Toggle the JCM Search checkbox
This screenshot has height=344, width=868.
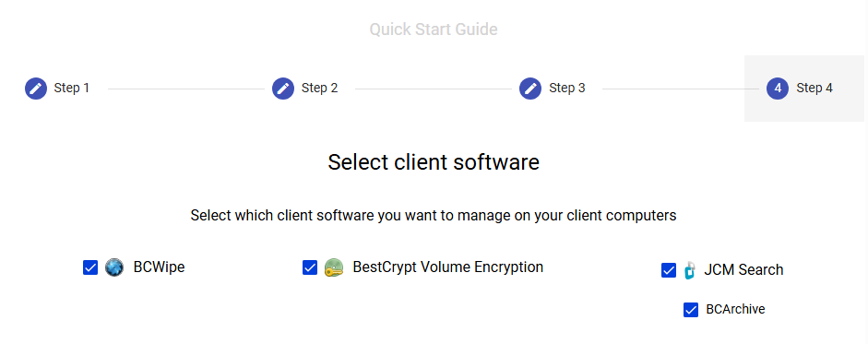click(x=669, y=270)
